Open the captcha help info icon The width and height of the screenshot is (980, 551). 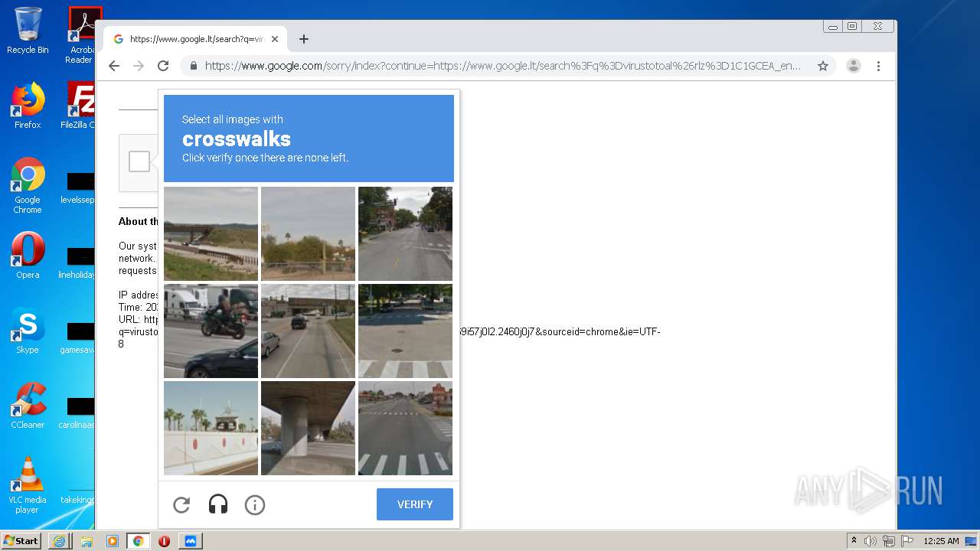[255, 504]
